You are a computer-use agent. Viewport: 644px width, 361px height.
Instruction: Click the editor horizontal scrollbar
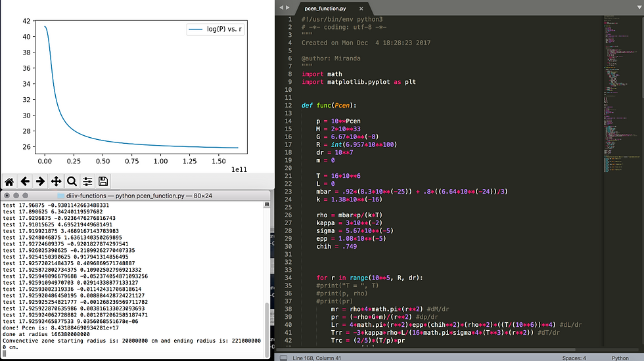click(425, 350)
